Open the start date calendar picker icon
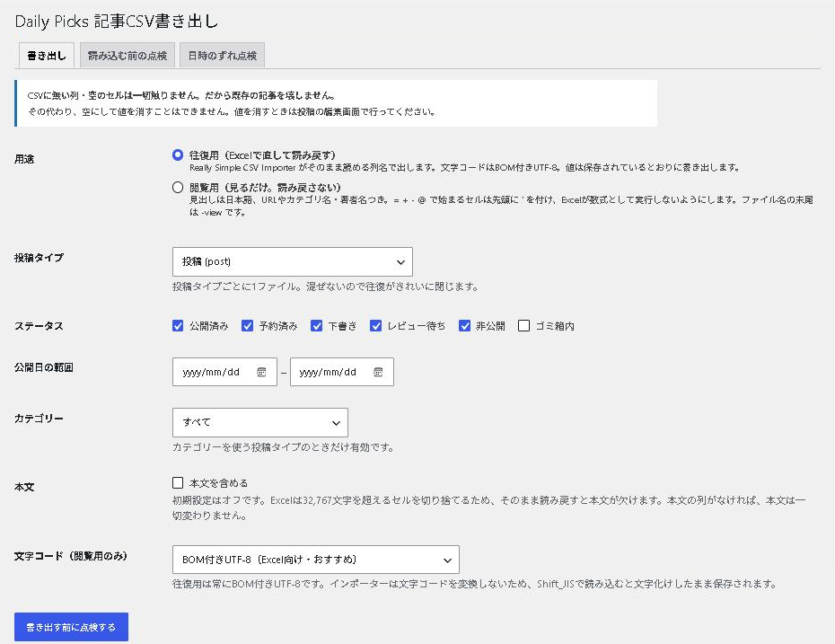Screen dimensions: 835x644 point(261,372)
